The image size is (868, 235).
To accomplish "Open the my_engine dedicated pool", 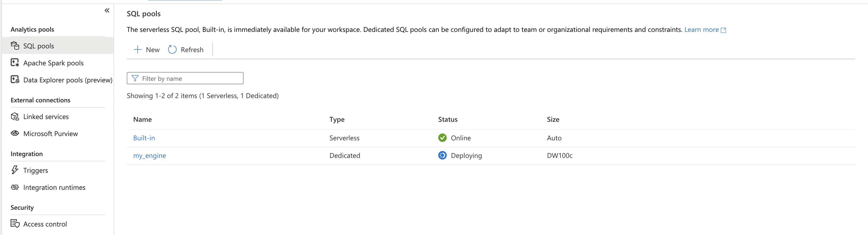I will [149, 155].
